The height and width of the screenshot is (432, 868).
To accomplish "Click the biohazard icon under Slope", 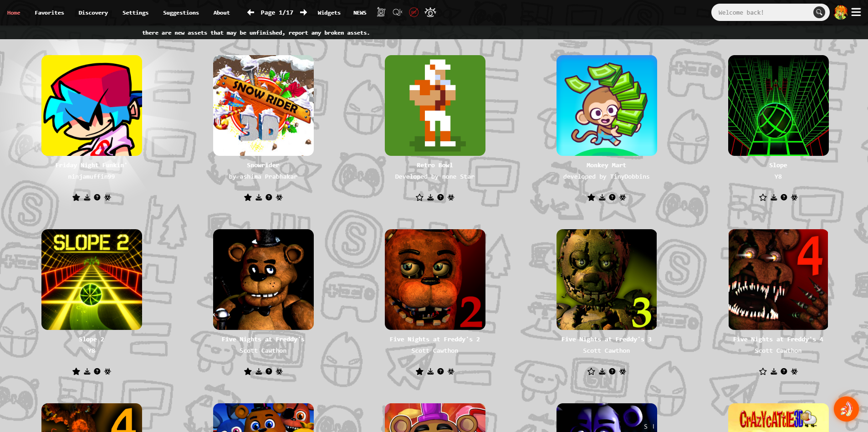I will 794,197.
